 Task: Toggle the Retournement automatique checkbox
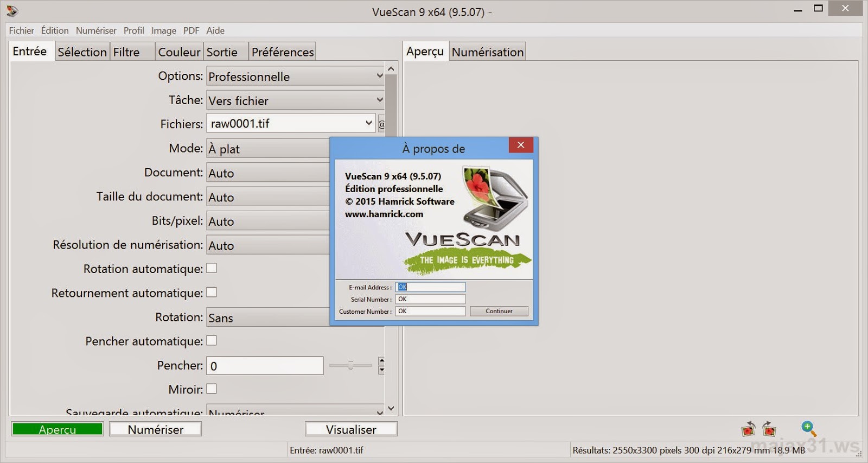pos(212,292)
